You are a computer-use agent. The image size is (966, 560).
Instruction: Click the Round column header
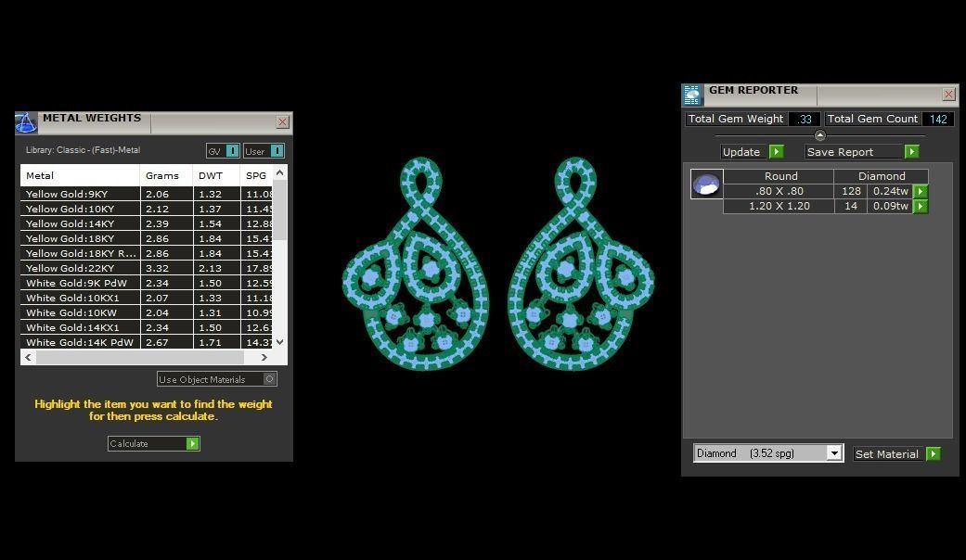(779, 176)
